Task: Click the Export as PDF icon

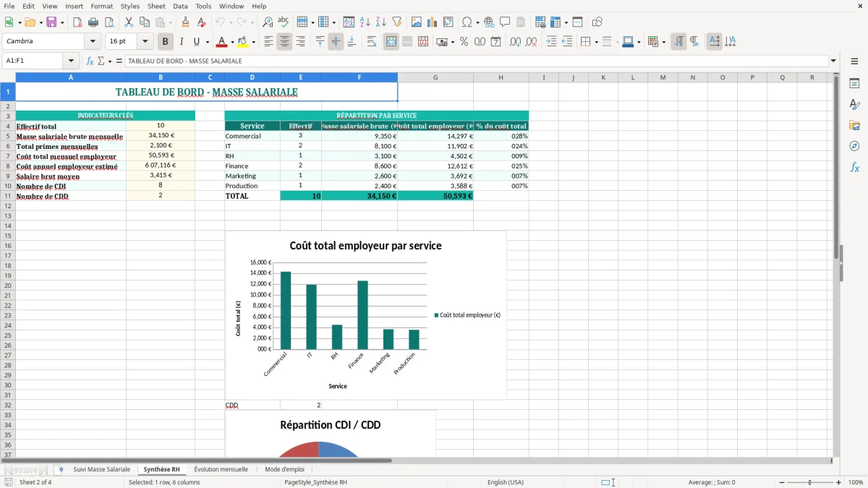Action: (x=77, y=22)
